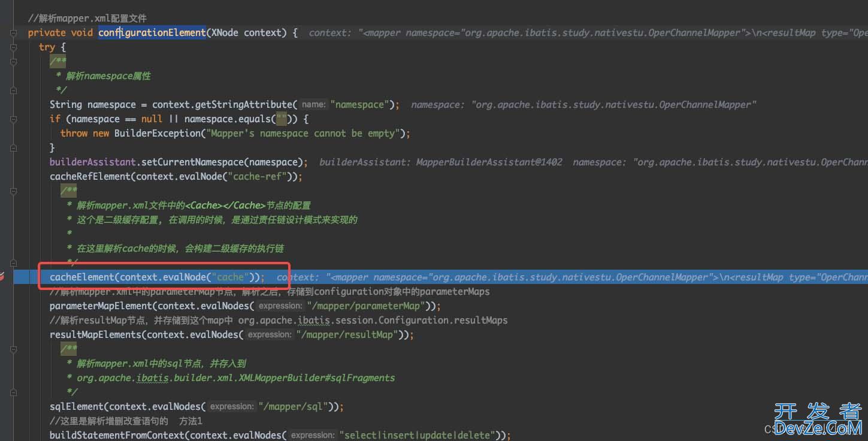Place cursor in configurationElement method name
This screenshot has width=868, height=441.
pyautogui.click(x=152, y=32)
